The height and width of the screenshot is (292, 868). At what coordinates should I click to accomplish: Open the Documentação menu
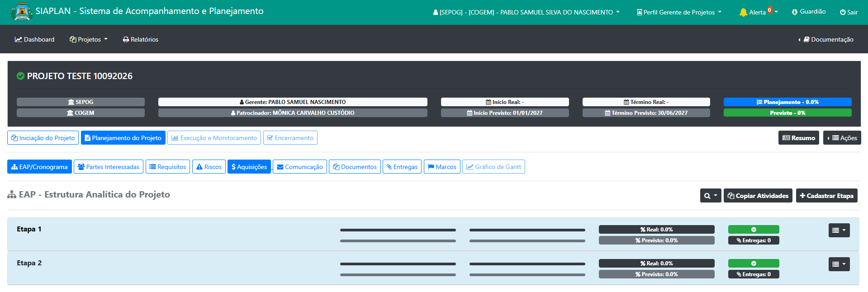click(x=826, y=39)
